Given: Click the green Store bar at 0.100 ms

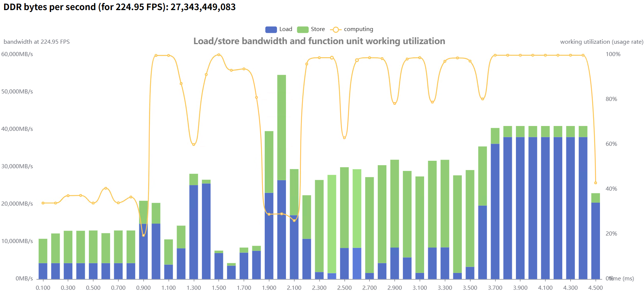Looking at the screenshot, I should tap(43, 251).
